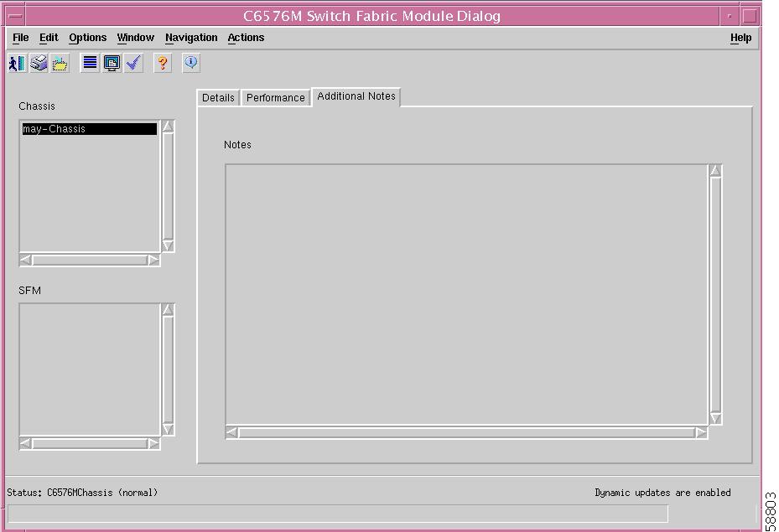Open the Navigation menu
Screen dimensions: 779x532
pyautogui.click(x=191, y=38)
